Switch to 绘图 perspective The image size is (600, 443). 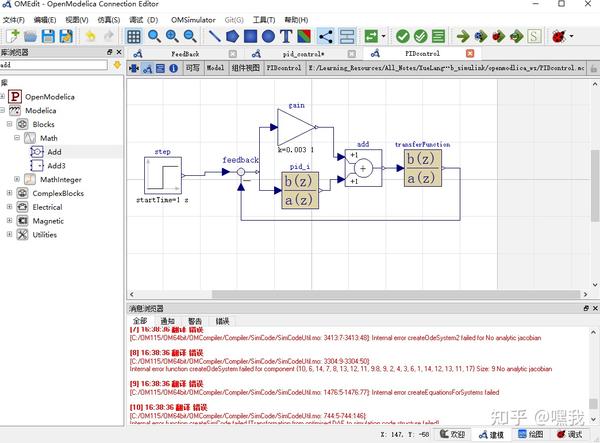pyautogui.click(x=531, y=434)
